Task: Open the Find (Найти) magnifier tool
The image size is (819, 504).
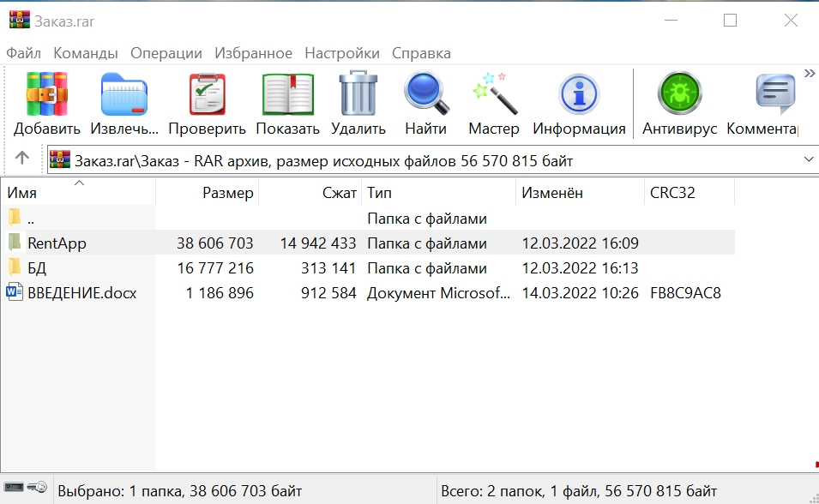Action: 426,94
